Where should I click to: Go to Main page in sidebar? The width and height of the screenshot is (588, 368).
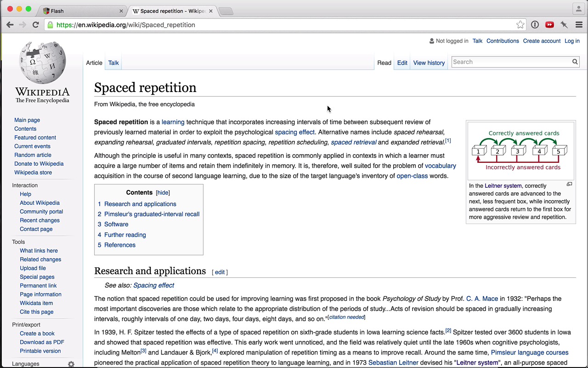[x=27, y=120]
